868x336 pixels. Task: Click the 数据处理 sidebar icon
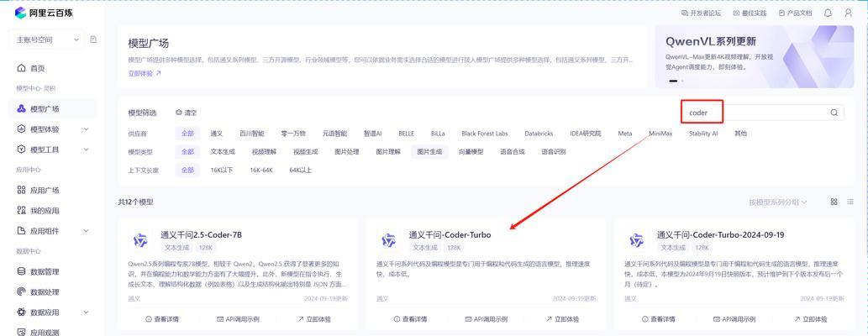click(22, 291)
